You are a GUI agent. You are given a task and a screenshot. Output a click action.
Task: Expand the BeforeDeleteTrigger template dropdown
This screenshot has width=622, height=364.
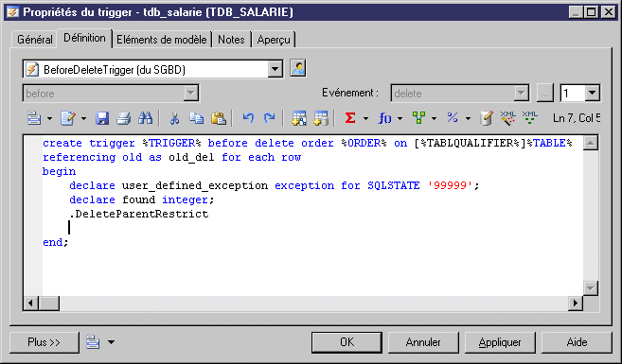coord(275,70)
